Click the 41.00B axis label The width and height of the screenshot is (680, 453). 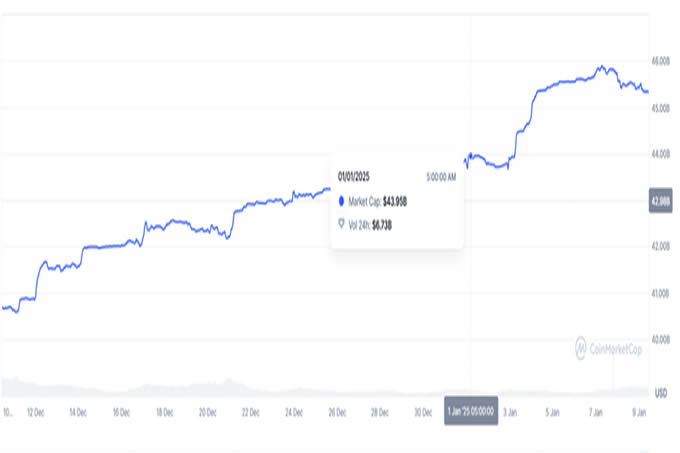point(660,294)
